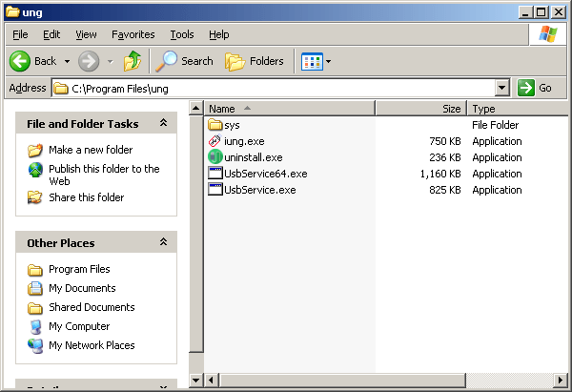Screen dimensions: 572x392
Task: Open Back button history dropdown arrow
Action: (x=67, y=61)
